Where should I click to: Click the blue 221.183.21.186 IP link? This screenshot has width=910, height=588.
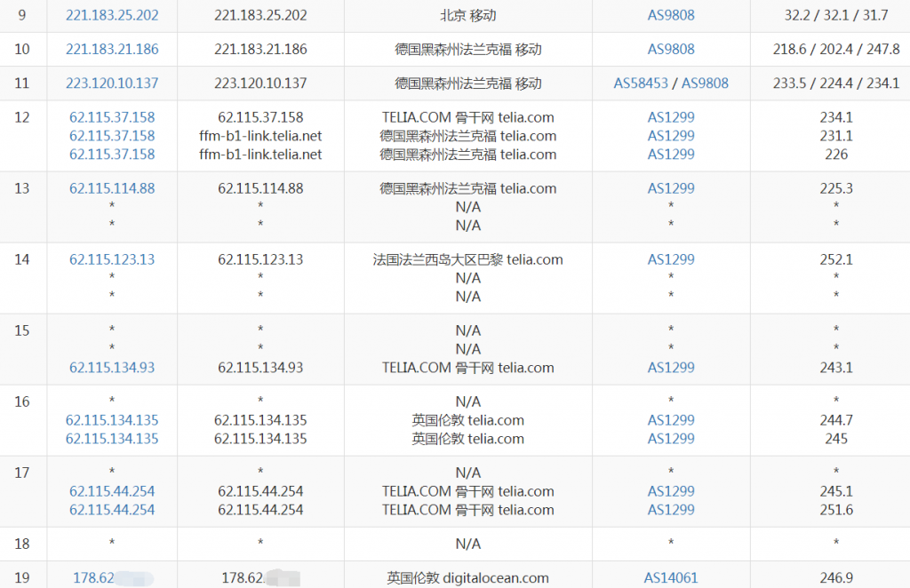112,49
